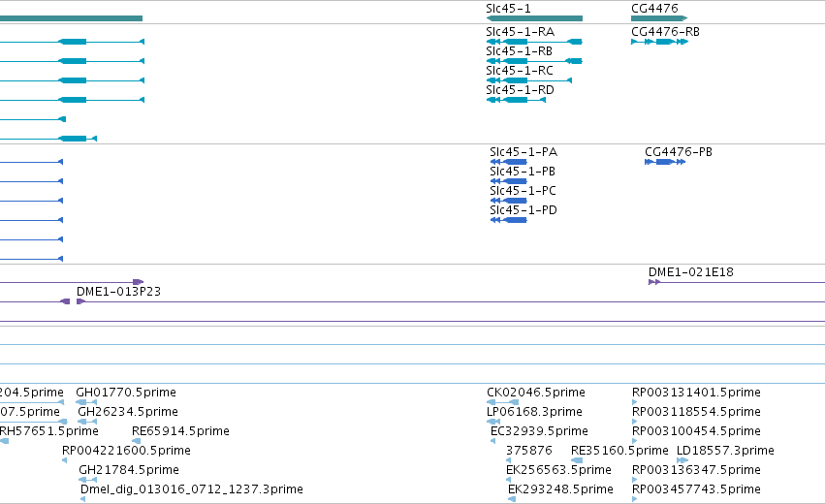Click the CK02046.5prime EST feature

click(x=502, y=402)
